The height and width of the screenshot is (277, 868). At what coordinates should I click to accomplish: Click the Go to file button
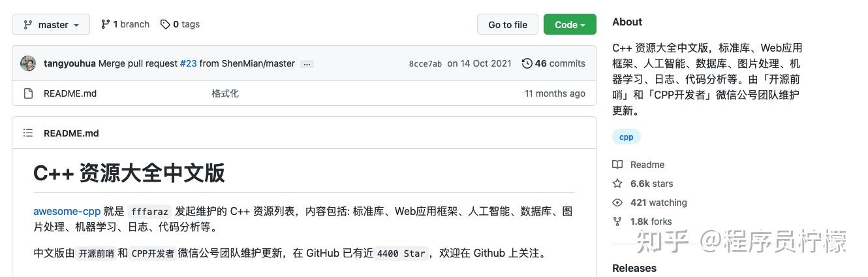[507, 25]
